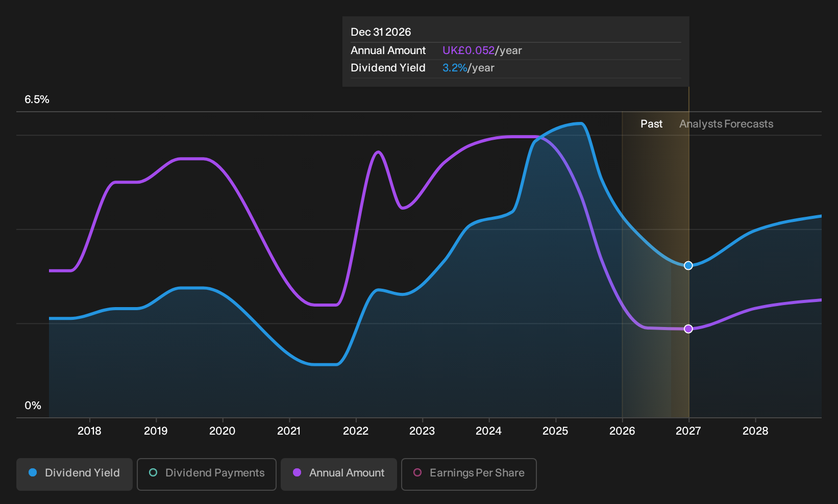Click the 2022 x-axis label
Image resolution: width=838 pixels, height=504 pixels.
(x=356, y=431)
